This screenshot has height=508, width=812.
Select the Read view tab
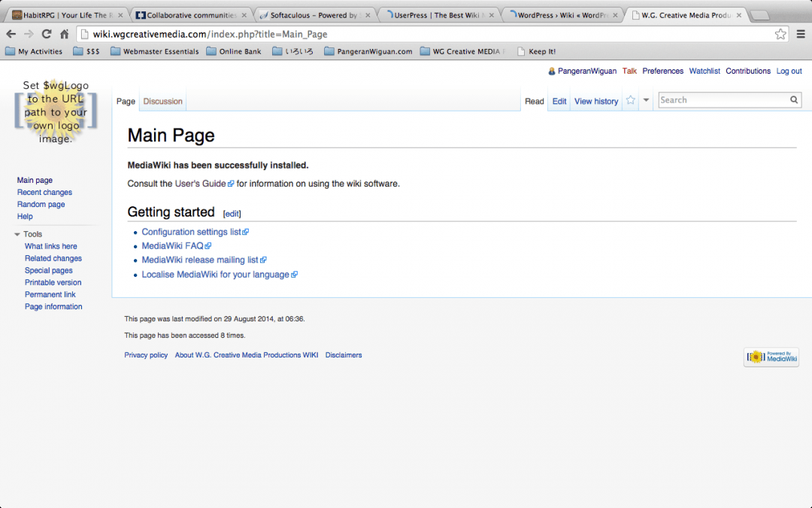[x=534, y=101]
